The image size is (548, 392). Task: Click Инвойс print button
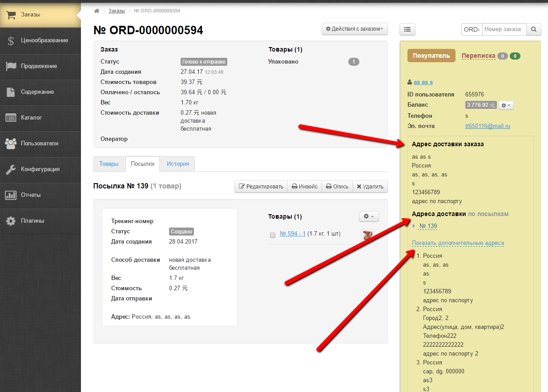304,187
